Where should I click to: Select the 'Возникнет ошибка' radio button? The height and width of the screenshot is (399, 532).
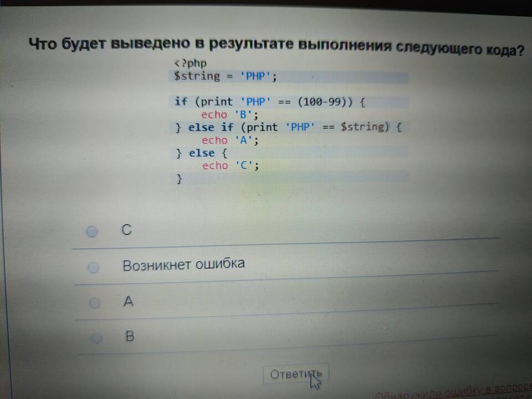(x=94, y=268)
